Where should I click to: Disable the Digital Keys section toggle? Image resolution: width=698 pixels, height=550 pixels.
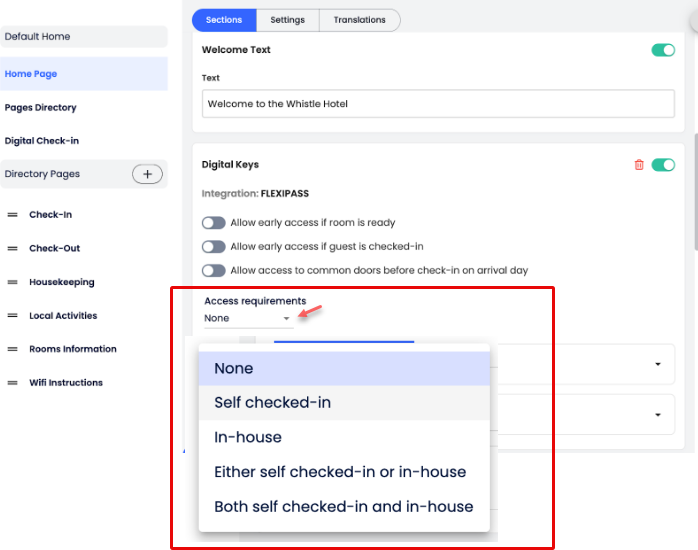[663, 165]
